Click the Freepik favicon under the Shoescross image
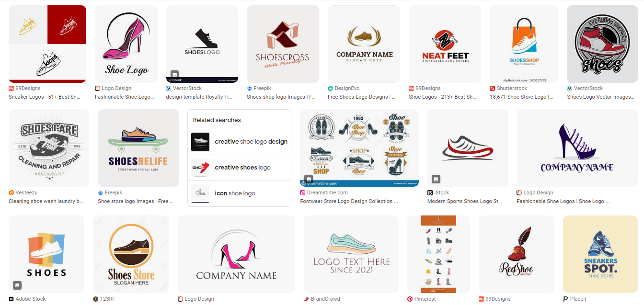Screen dimensions: 644x305 click(249, 89)
